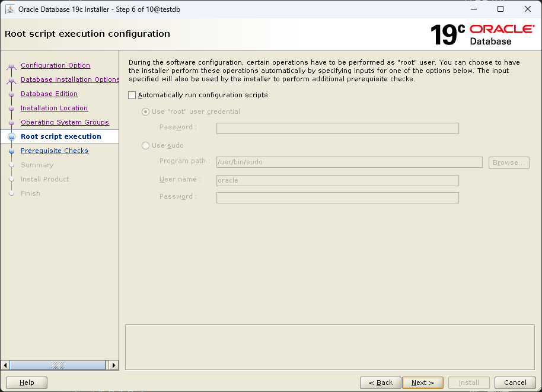Jump to the Installation Location step

pyautogui.click(x=55, y=108)
